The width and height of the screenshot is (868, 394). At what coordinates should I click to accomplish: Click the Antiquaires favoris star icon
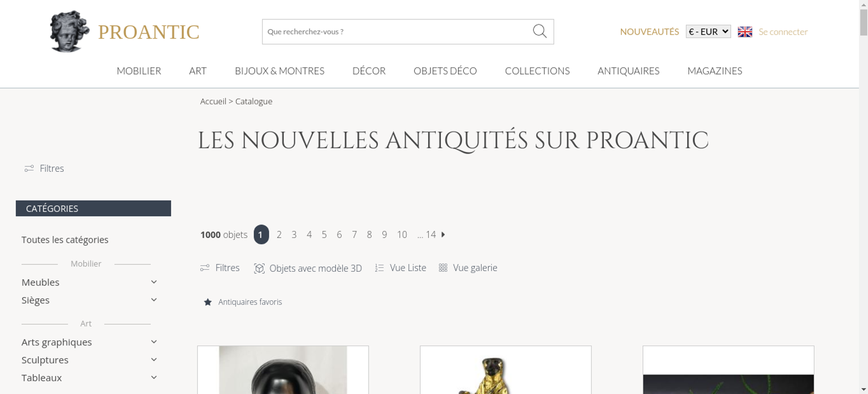click(208, 302)
